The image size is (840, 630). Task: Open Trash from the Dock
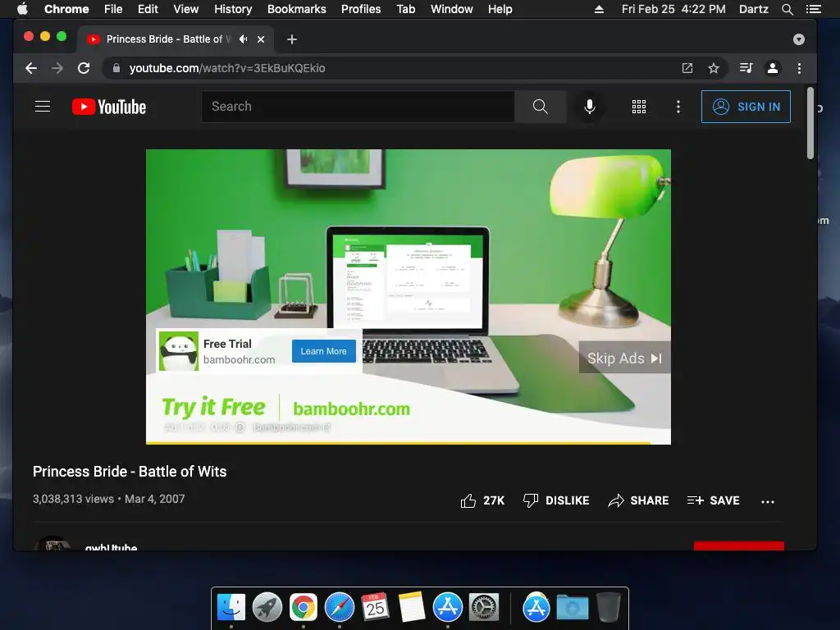point(609,607)
